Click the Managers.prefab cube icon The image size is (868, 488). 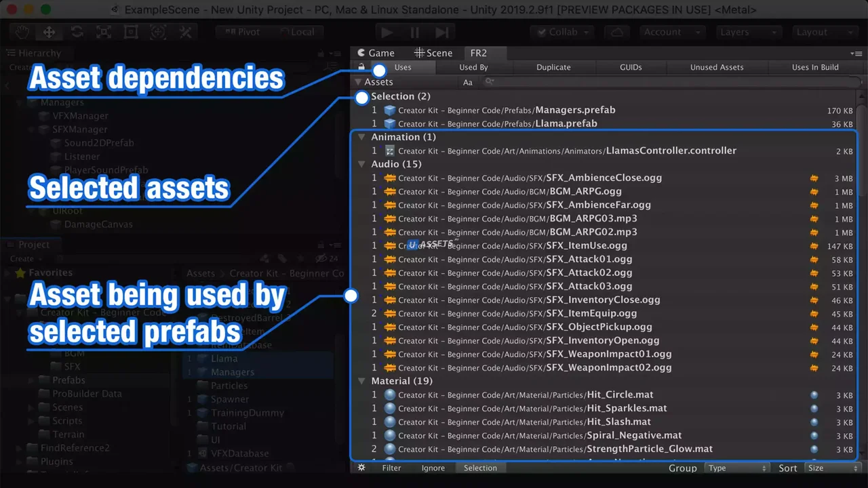(x=390, y=110)
